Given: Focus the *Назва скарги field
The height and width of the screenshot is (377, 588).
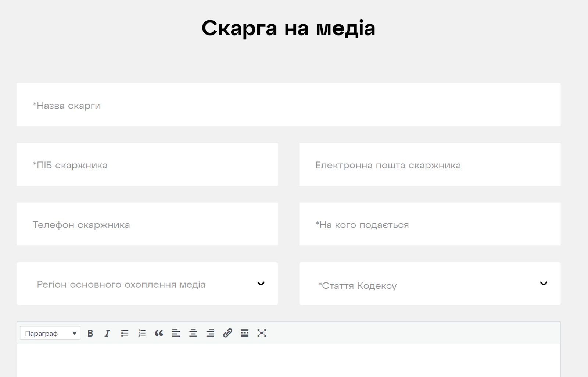Looking at the screenshot, I should point(288,105).
